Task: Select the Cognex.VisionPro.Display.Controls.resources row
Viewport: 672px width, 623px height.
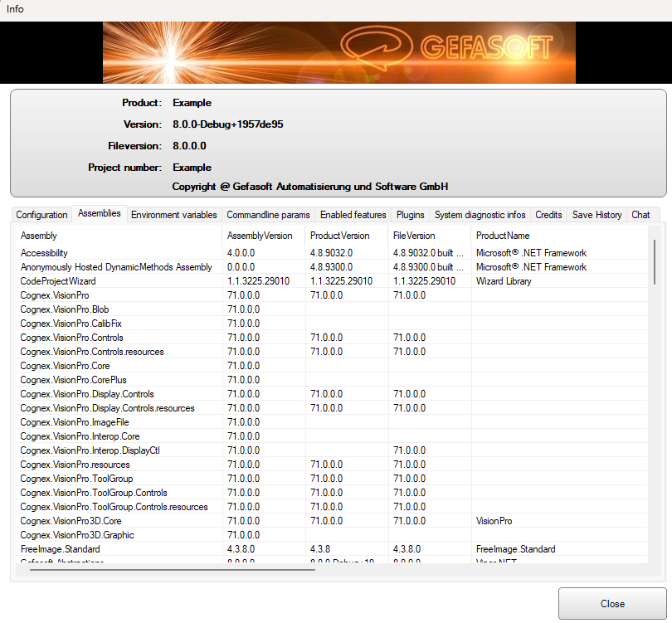Action: click(332, 408)
